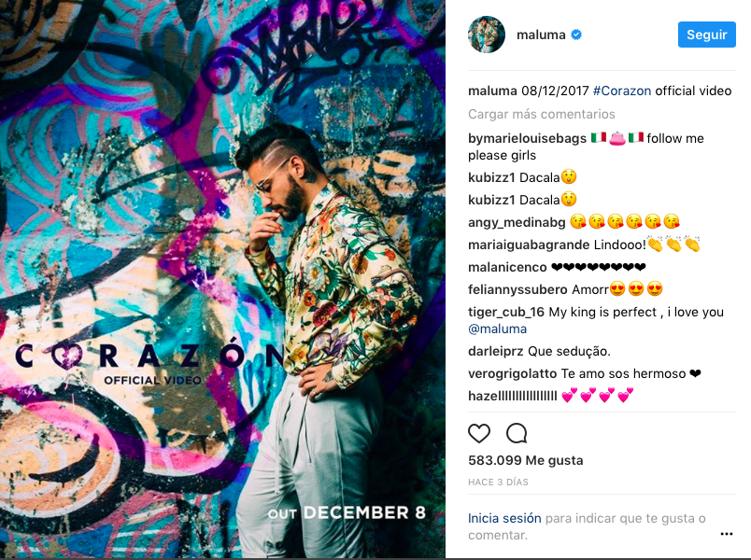The width and height of the screenshot is (751, 560).
Task: Click Inicia sesión to log in
Action: coord(504,518)
